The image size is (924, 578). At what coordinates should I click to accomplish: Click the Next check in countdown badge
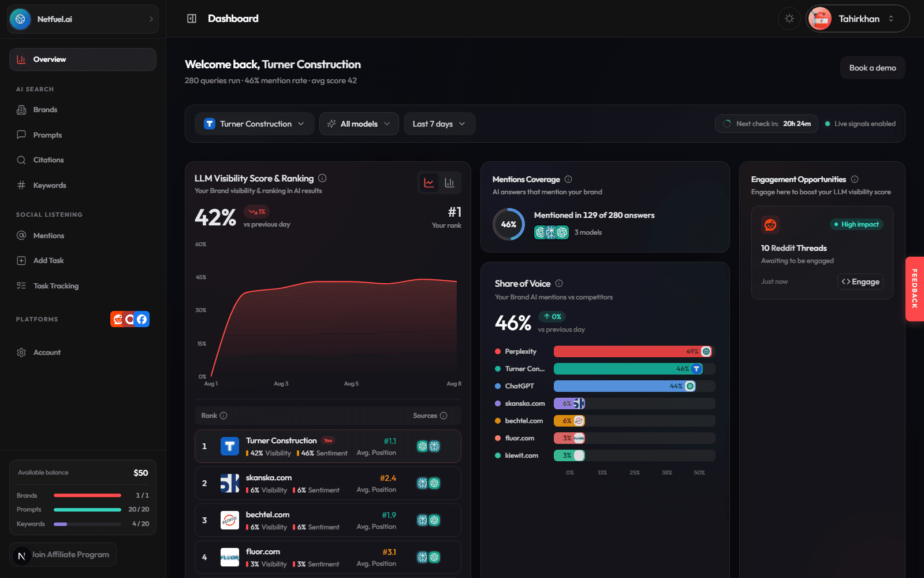pos(766,124)
